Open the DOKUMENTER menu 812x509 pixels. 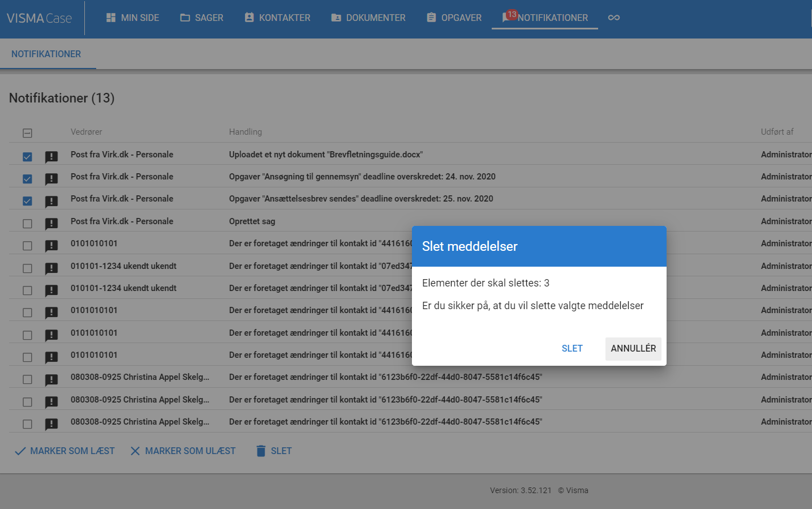point(368,18)
